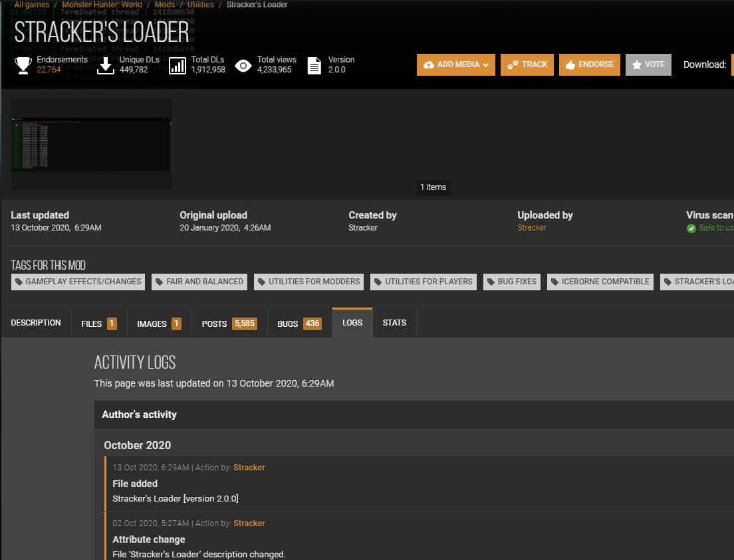Open the mod screenshot thumbnail
734x560 pixels.
tap(91, 144)
